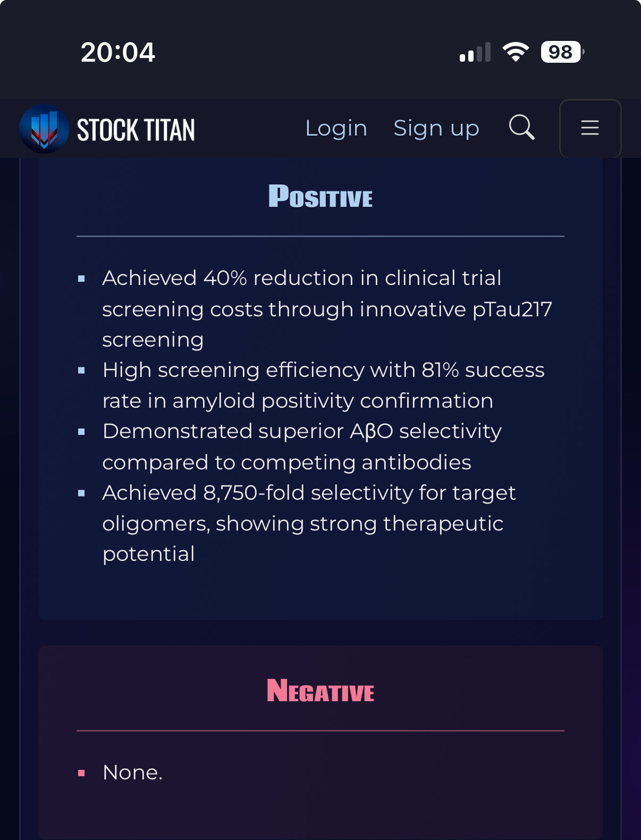Select the Negative section heading
Screen dimensions: 641x840
pos(320,691)
